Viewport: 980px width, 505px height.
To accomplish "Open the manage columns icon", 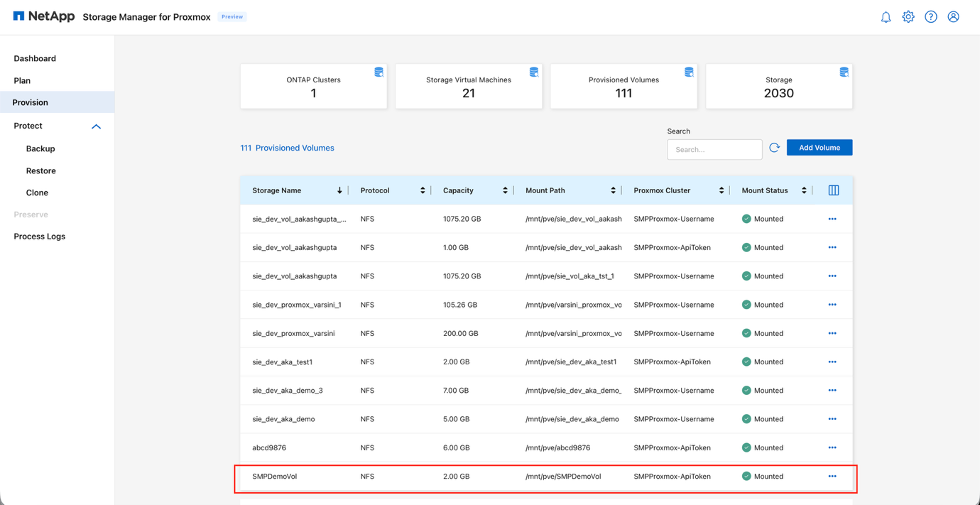I will (833, 190).
